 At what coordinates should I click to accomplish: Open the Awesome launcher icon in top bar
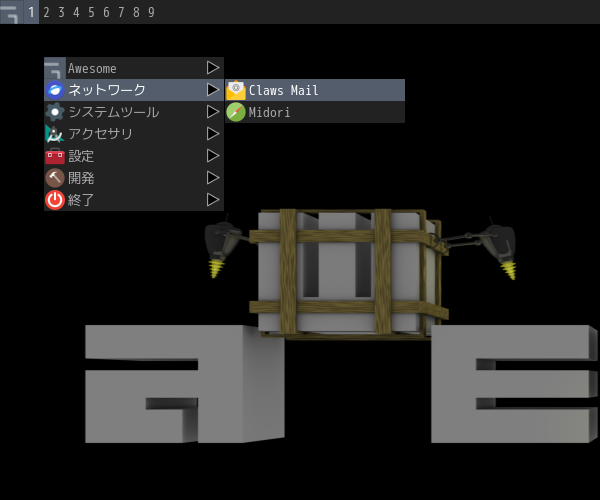[x=11, y=12]
